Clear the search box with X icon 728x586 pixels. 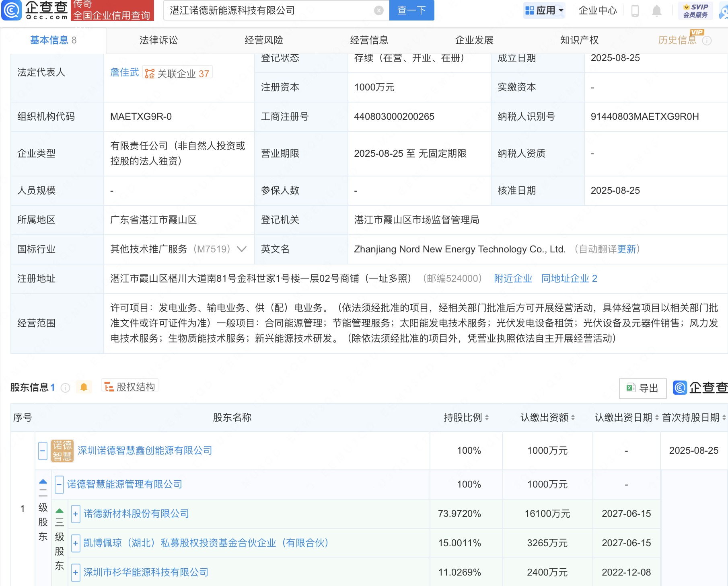(x=378, y=10)
